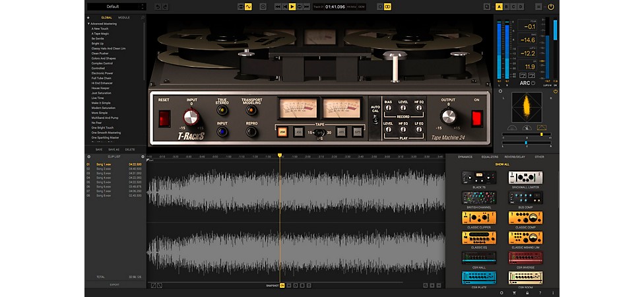The width and height of the screenshot is (644, 297).
Task: Collapse the Advanced Mastering preset folder
Action: click(x=88, y=24)
